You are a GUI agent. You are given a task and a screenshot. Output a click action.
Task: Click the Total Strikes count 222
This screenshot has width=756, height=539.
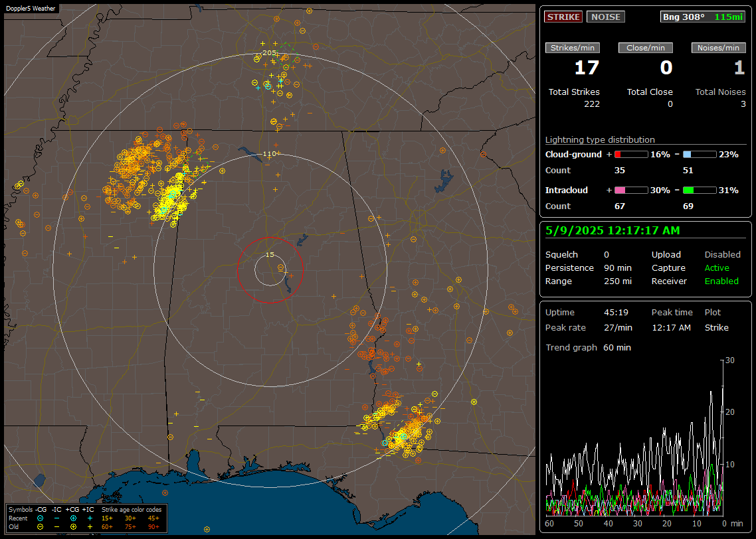[592, 104]
